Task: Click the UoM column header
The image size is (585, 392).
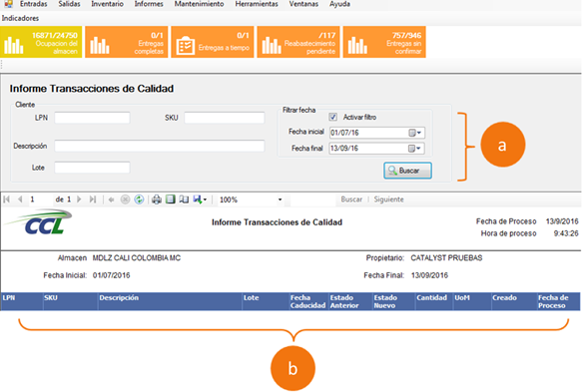Action: tap(472, 301)
